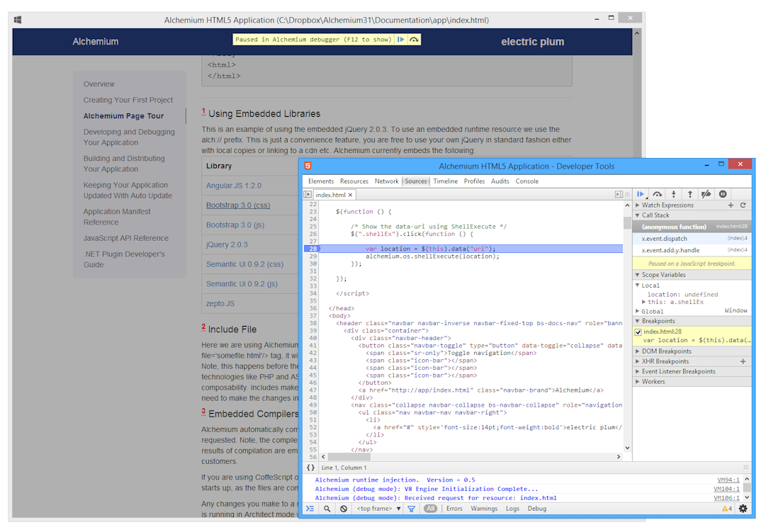
Task: Add an XHR breakpoint
Action: point(743,361)
